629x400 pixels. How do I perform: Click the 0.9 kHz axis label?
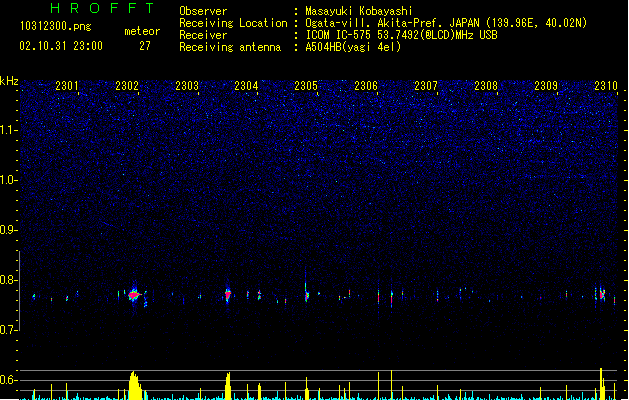(x=8, y=230)
